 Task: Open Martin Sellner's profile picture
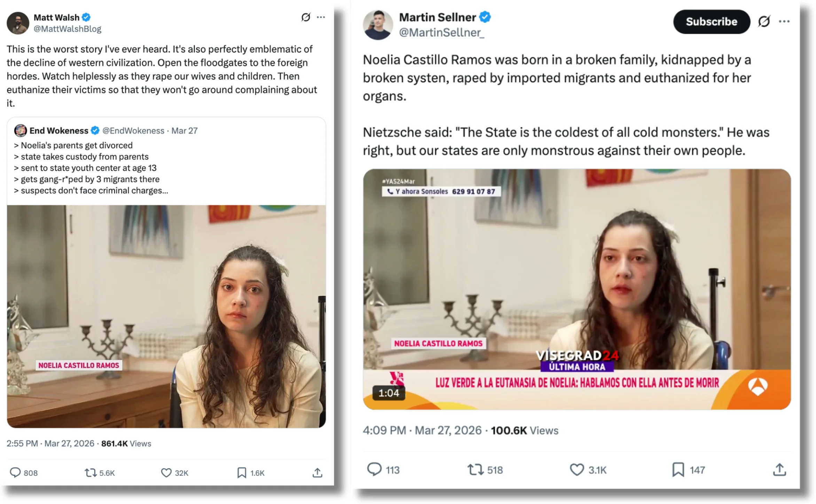click(378, 25)
